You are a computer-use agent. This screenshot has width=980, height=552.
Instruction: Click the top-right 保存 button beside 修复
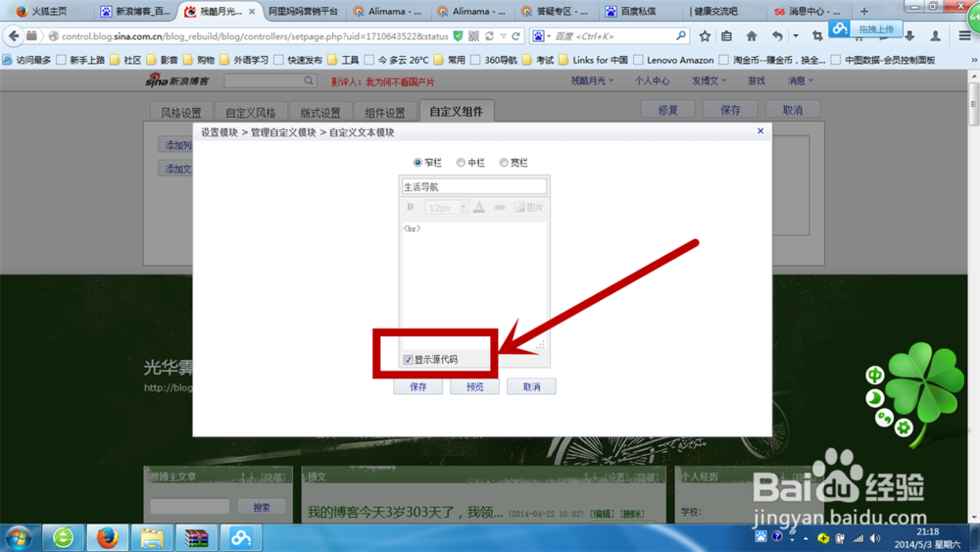point(731,110)
